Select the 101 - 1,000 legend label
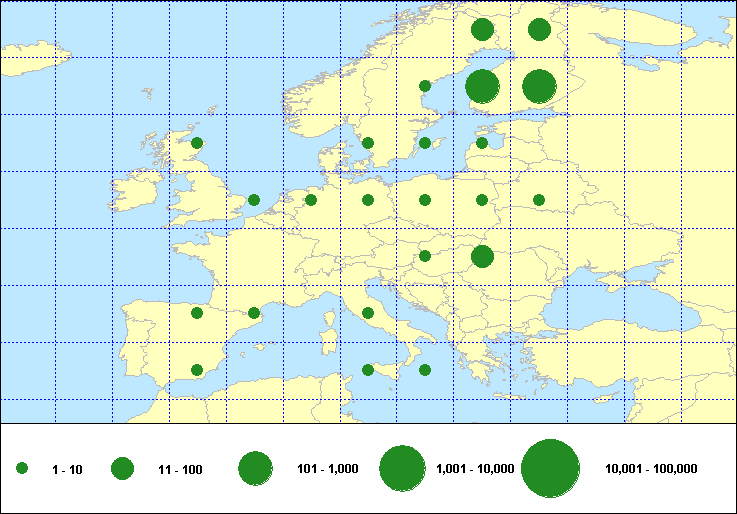This screenshot has width=737, height=514. pos(329,469)
